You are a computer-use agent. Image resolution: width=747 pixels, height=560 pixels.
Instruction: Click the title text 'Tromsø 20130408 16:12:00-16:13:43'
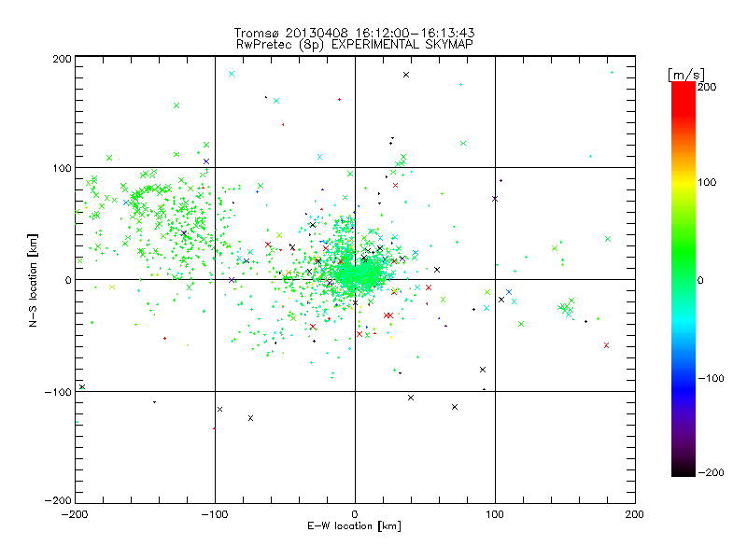[x=354, y=33]
